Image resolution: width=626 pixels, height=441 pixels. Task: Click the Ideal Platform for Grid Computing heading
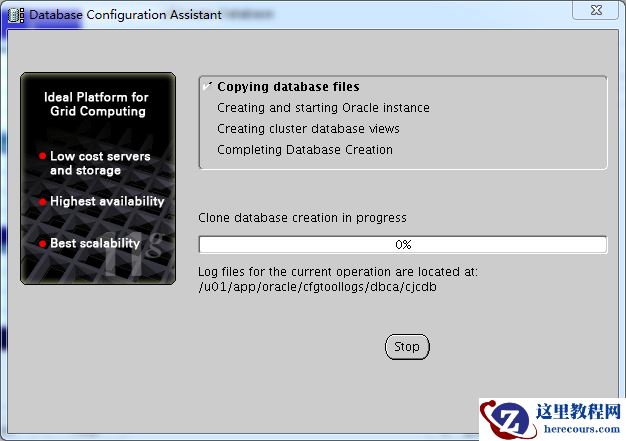point(97,104)
